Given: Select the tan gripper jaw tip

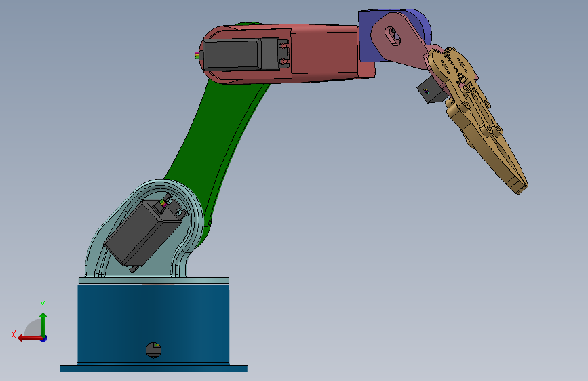Looking at the screenshot, I should coord(519,185).
